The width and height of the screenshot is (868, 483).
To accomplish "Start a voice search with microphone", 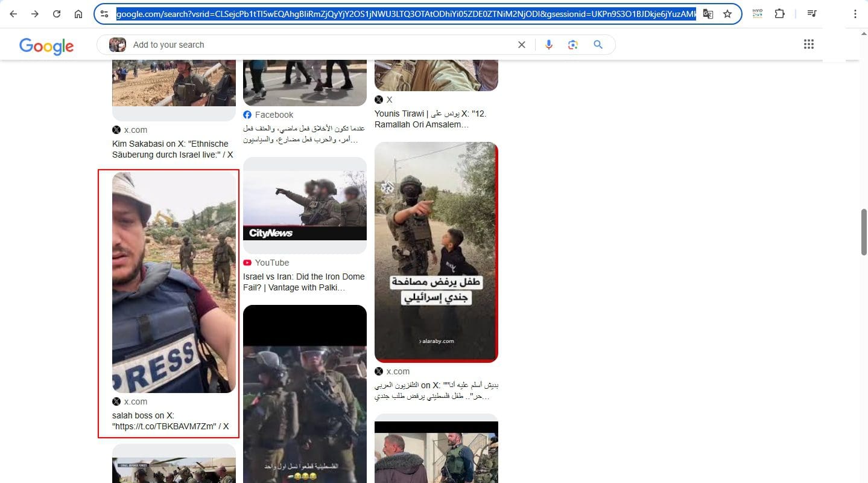I will click(548, 45).
